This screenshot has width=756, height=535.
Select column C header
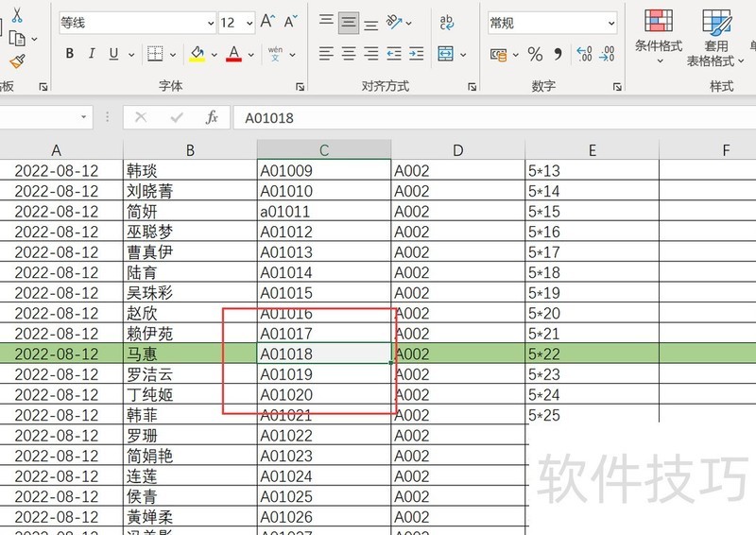tap(323, 150)
